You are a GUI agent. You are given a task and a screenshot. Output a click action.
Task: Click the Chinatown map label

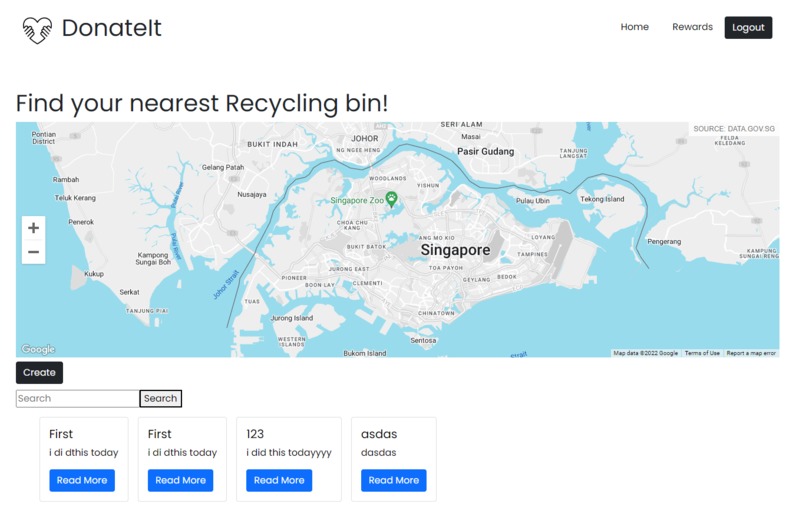point(436,313)
